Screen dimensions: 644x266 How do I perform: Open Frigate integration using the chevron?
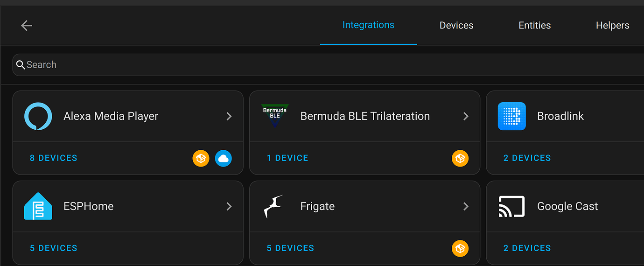tap(466, 206)
